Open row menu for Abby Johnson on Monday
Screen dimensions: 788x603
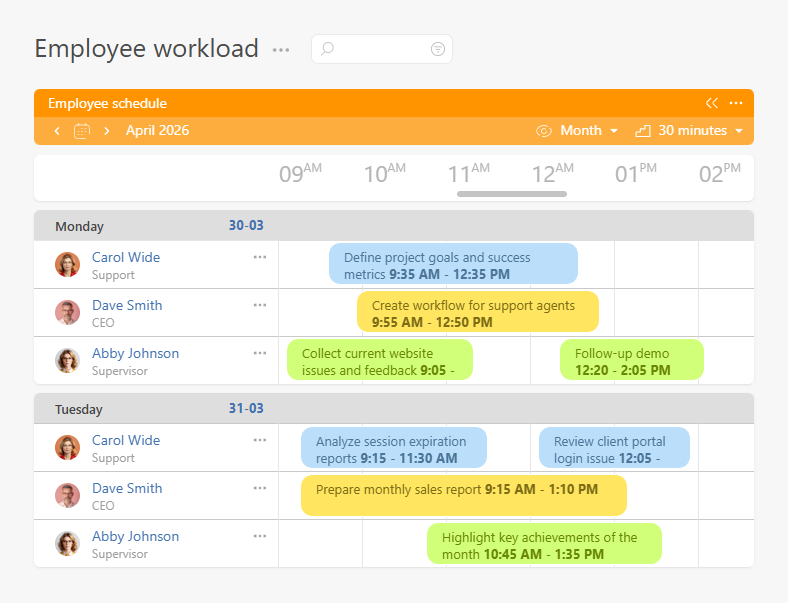coord(260,353)
